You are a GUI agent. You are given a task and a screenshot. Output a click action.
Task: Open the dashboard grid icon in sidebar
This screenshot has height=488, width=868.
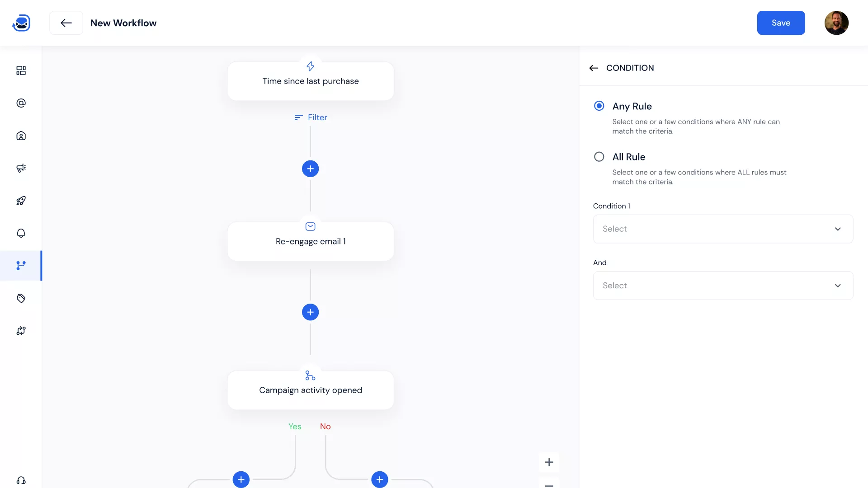(21, 70)
